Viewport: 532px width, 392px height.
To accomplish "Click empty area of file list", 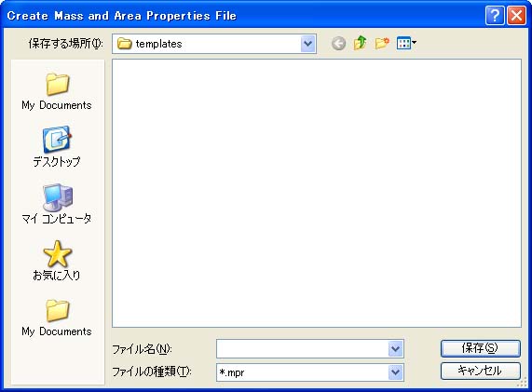I will click(x=317, y=193).
